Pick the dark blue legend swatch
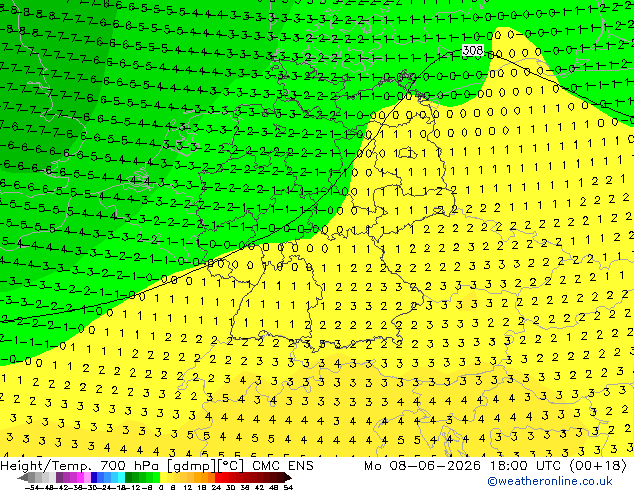The width and height of the screenshot is (634, 490). pos(94,477)
